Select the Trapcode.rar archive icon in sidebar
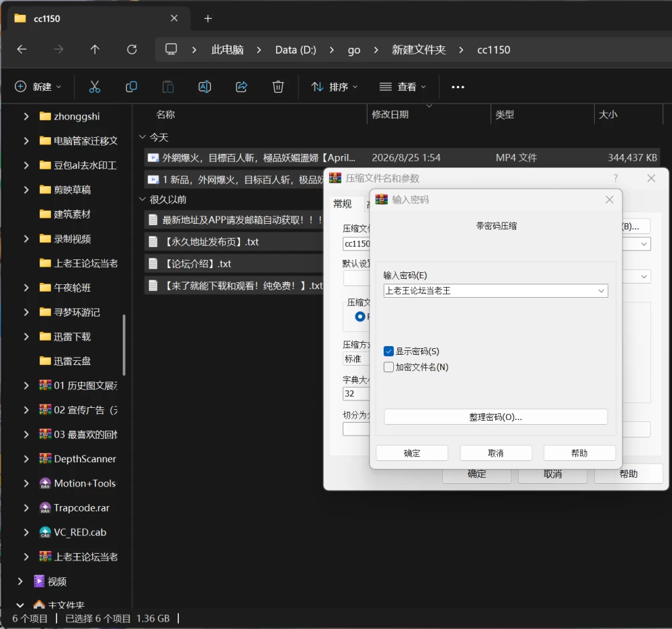Viewport: 672px width, 629px height. (45, 508)
